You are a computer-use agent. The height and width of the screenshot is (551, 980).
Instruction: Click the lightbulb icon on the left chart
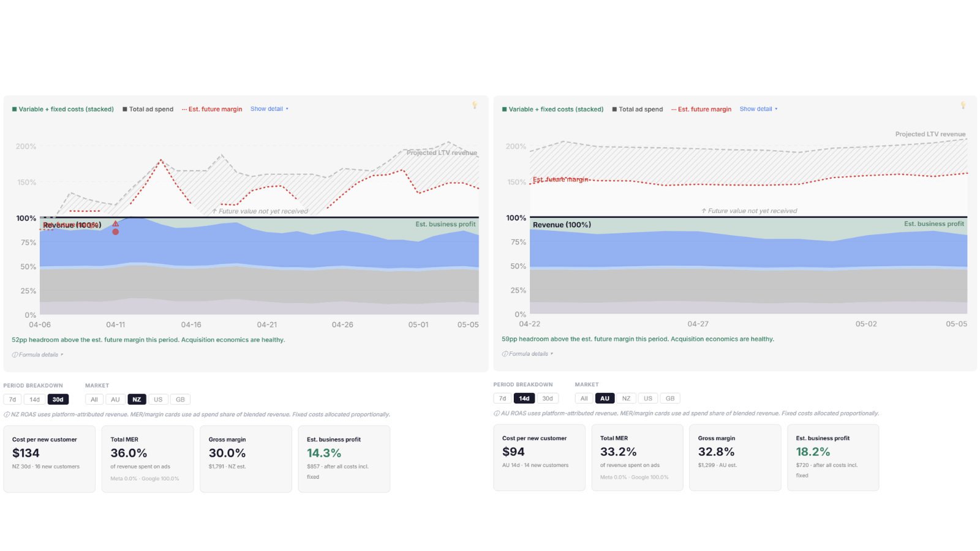coord(475,106)
